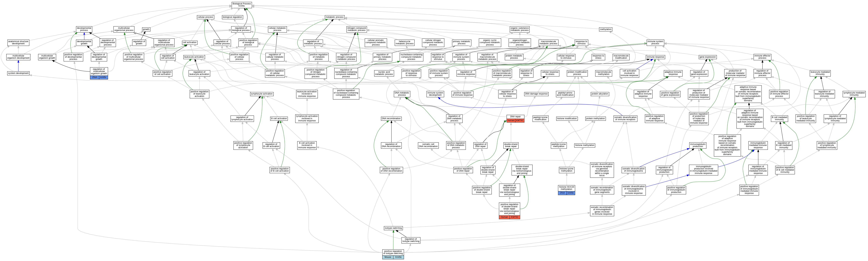
Task: Select the 'macromolecule methylation' node
Action: tap(603, 73)
